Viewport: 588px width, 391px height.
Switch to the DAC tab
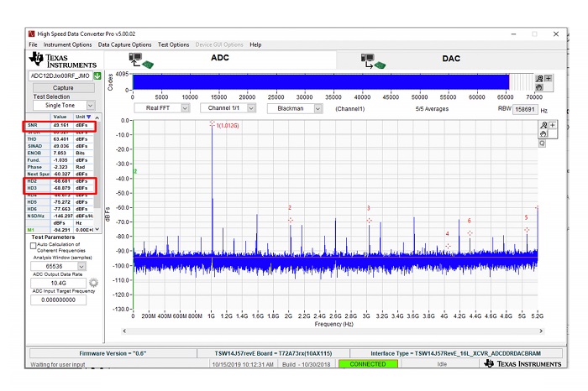coord(451,59)
